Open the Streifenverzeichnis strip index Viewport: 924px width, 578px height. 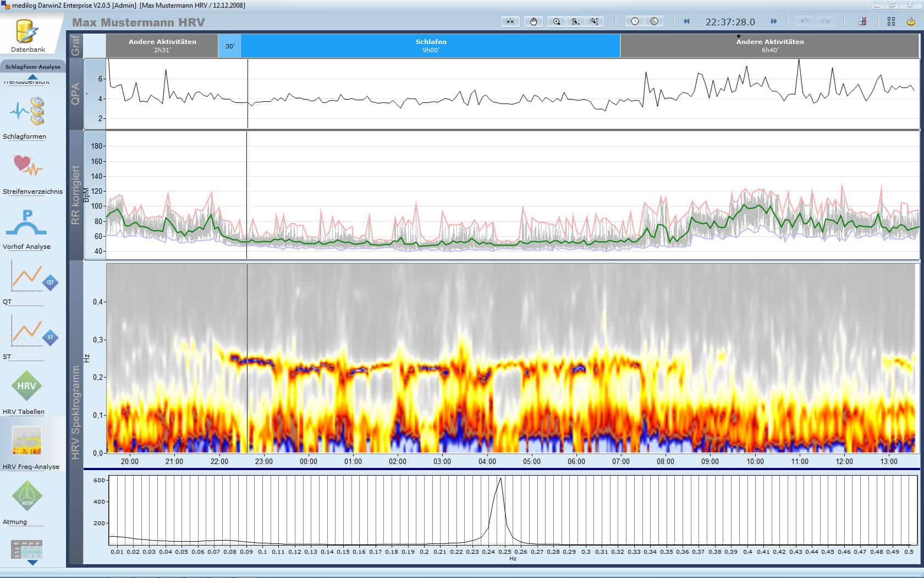click(28, 166)
